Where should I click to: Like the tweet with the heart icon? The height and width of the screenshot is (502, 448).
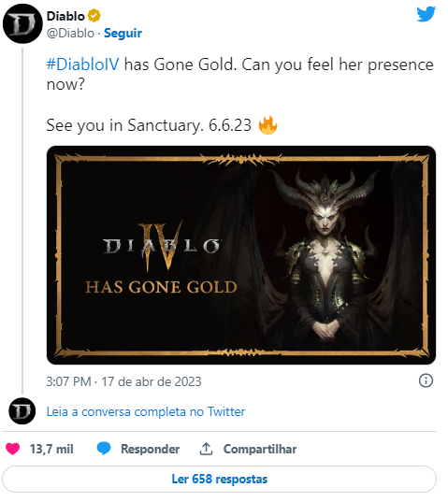coord(13,449)
